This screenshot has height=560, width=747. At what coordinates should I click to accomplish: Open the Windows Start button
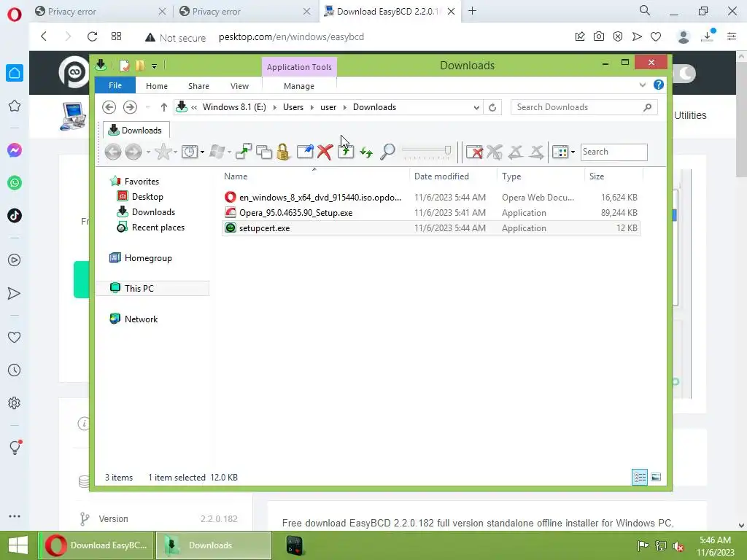point(18,545)
